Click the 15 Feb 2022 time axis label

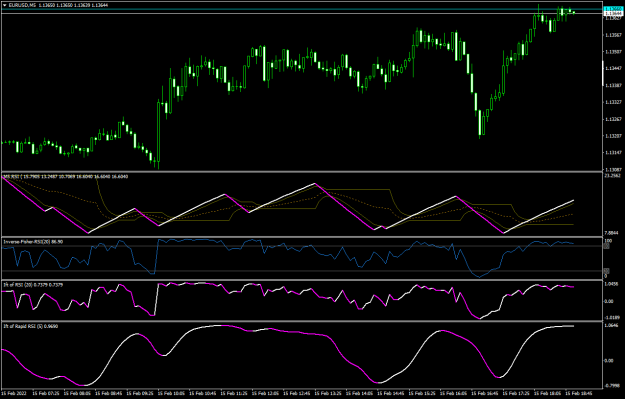click(x=13, y=393)
